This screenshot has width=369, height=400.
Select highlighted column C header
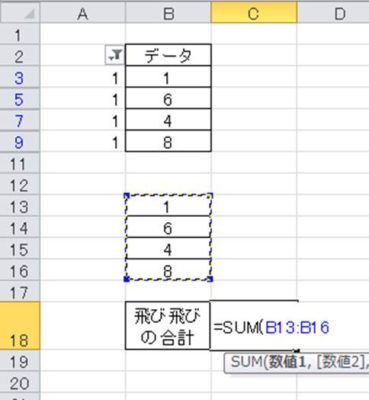(x=254, y=13)
